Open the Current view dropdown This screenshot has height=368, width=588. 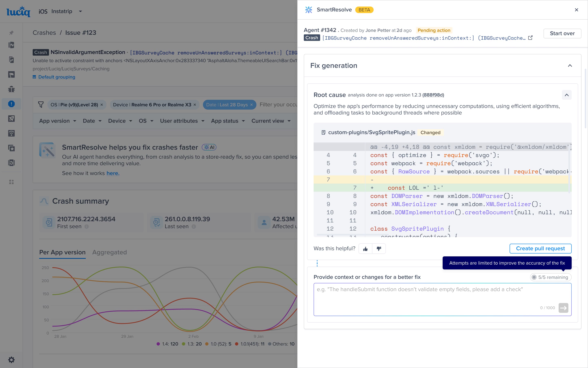click(271, 121)
